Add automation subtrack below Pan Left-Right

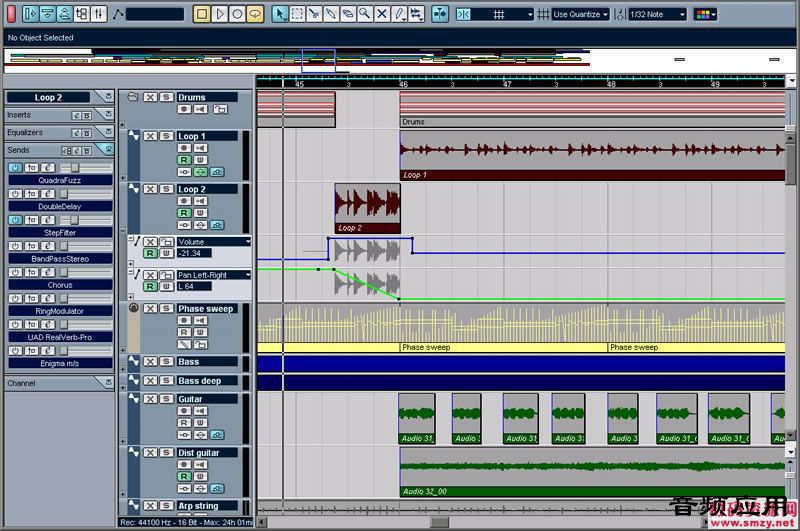point(131,296)
